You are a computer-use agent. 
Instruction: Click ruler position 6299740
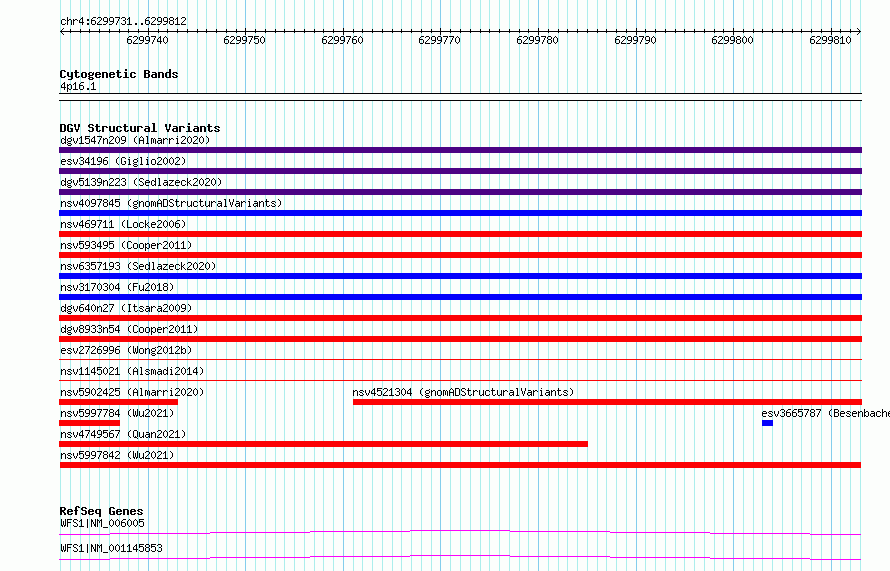(x=148, y=40)
